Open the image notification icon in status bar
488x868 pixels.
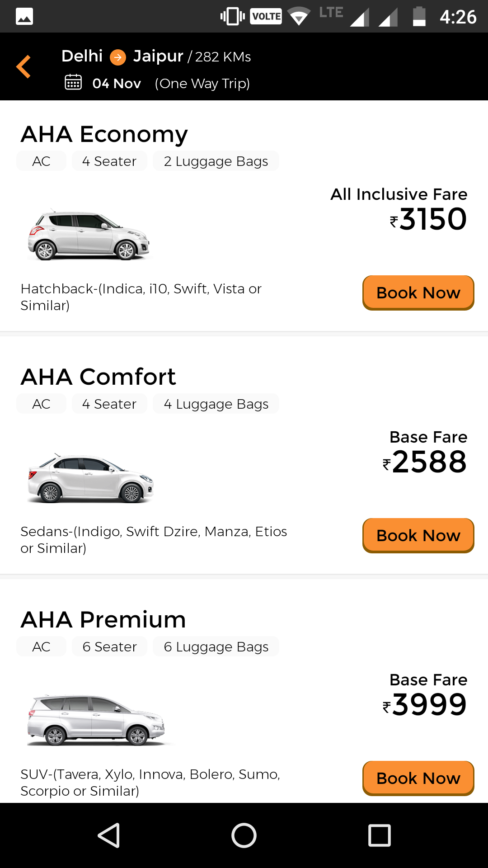point(24,17)
